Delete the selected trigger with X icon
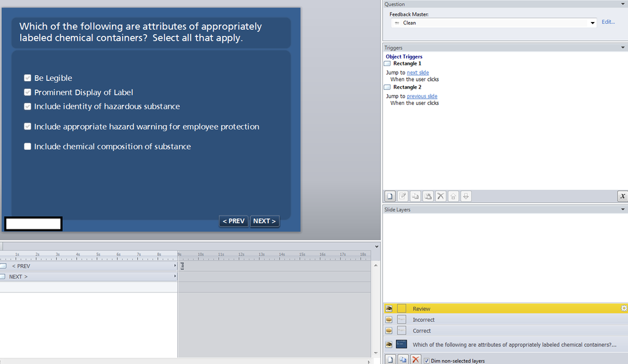The width and height of the screenshot is (628, 364). coord(441,196)
